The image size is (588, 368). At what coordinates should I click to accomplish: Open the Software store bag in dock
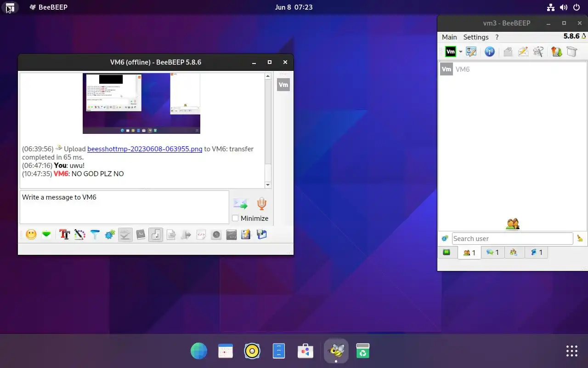[x=305, y=351]
